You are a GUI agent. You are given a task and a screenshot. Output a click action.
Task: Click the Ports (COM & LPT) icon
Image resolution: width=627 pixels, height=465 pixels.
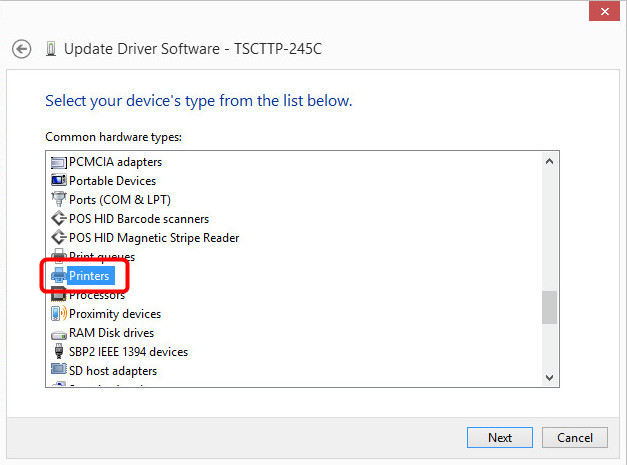point(58,200)
